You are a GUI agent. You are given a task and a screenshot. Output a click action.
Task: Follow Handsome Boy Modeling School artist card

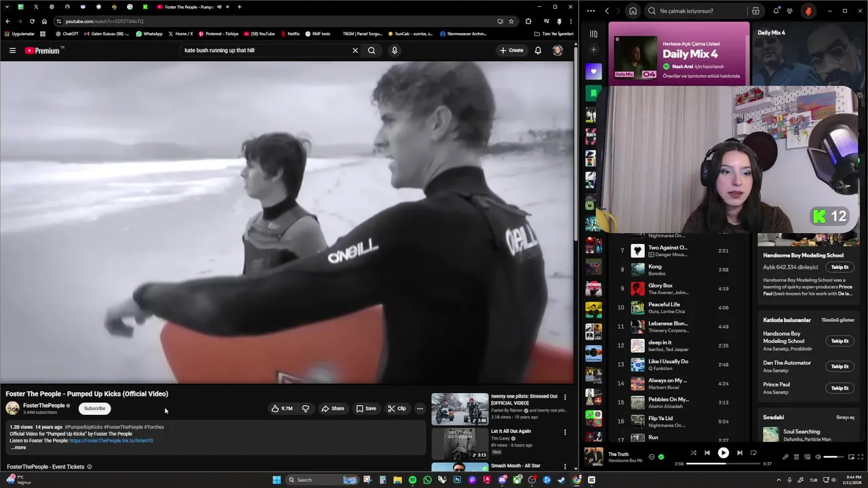point(840,267)
